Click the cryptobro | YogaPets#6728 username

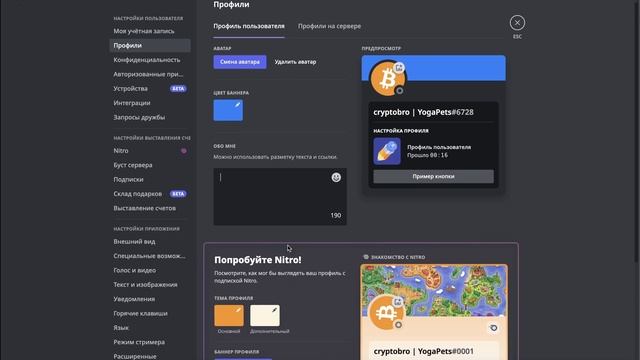click(424, 112)
